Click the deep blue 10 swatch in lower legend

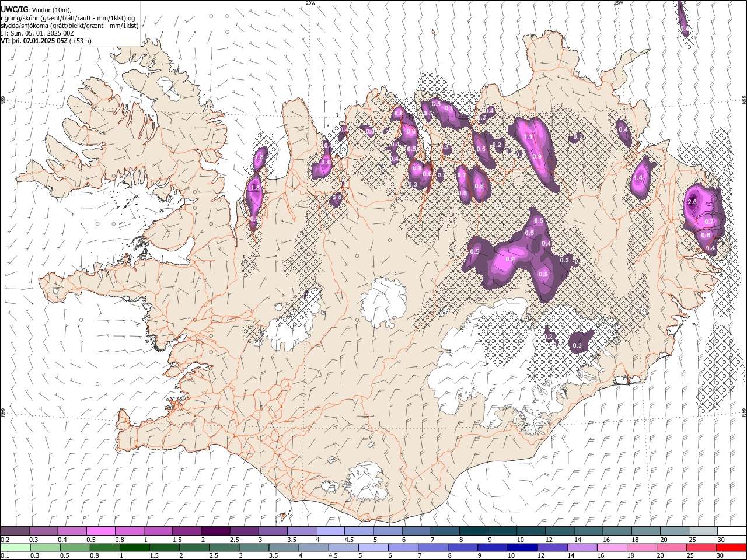pyautogui.click(x=522, y=547)
